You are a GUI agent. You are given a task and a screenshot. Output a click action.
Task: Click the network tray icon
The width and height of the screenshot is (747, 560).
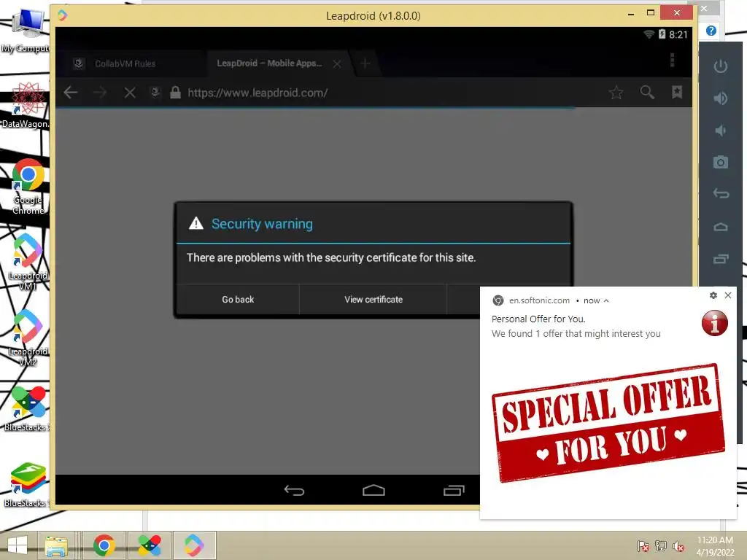pos(661,545)
